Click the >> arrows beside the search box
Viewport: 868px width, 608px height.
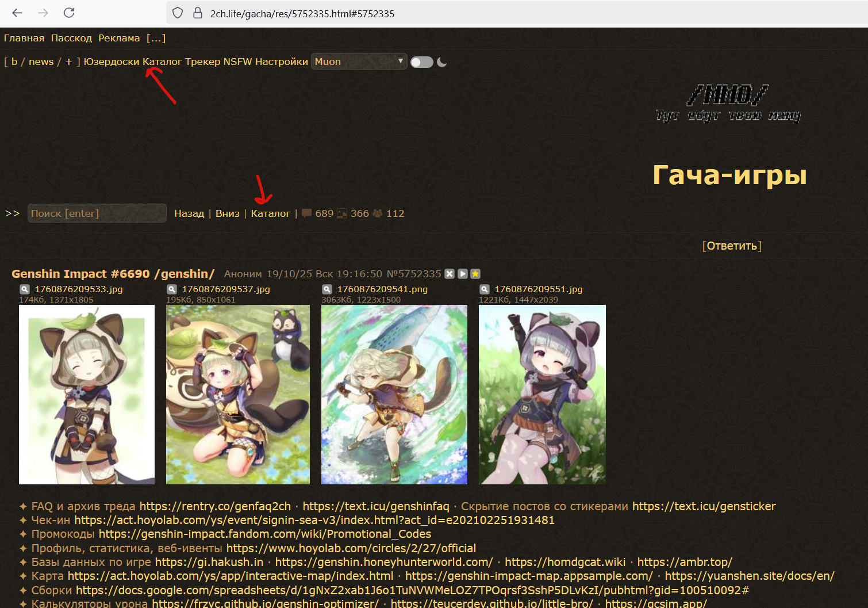[x=13, y=213]
